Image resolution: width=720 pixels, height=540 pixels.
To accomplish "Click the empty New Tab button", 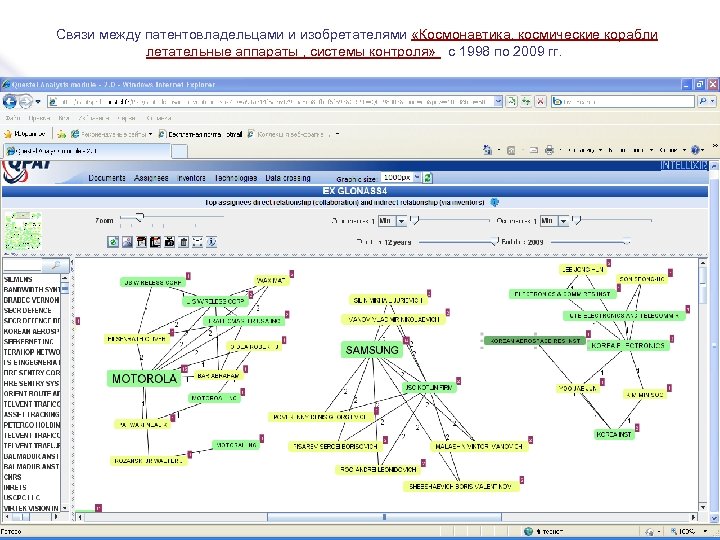I will (180, 151).
